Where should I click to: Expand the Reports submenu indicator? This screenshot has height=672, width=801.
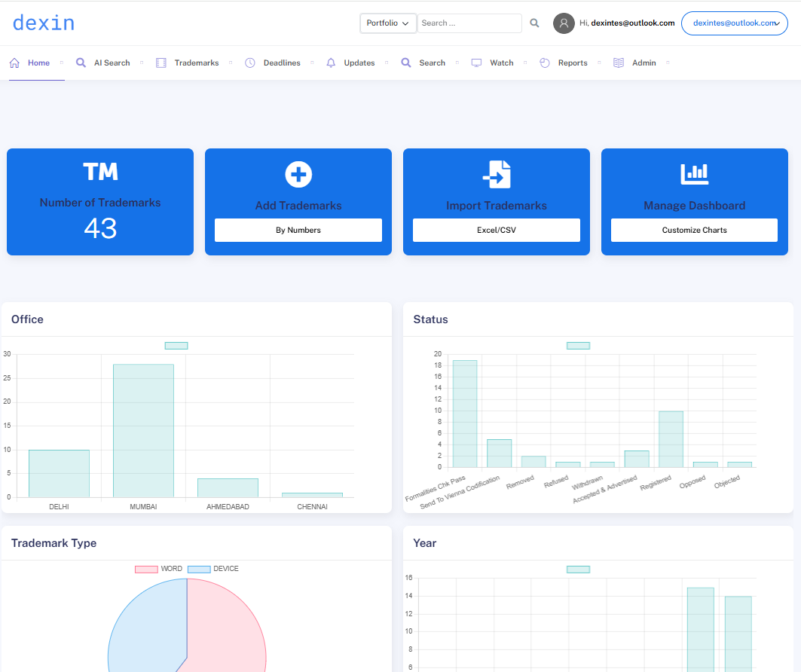point(599,63)
